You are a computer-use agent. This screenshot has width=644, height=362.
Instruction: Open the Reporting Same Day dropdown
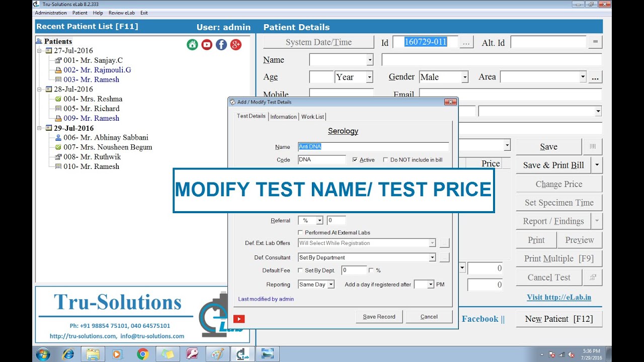331,285
